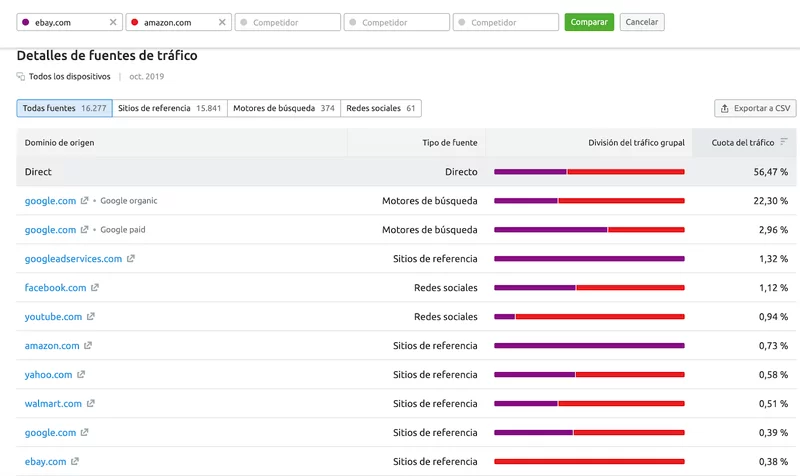Open the amazon.com source link
Screen dimensions: 800x476
point(52,345)
